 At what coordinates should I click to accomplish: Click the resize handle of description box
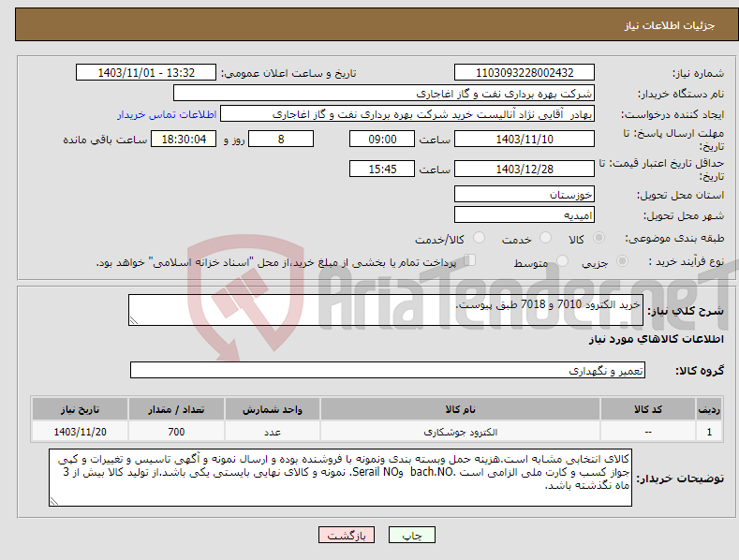[x=134, y=320]
